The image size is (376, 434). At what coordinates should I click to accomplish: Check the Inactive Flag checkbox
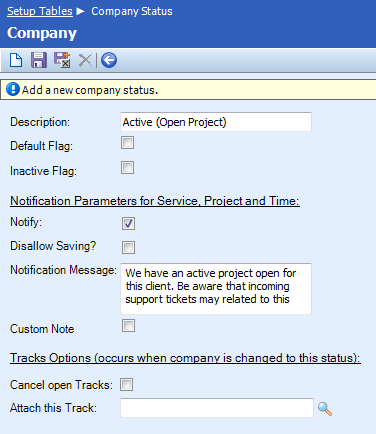point(127,168)
